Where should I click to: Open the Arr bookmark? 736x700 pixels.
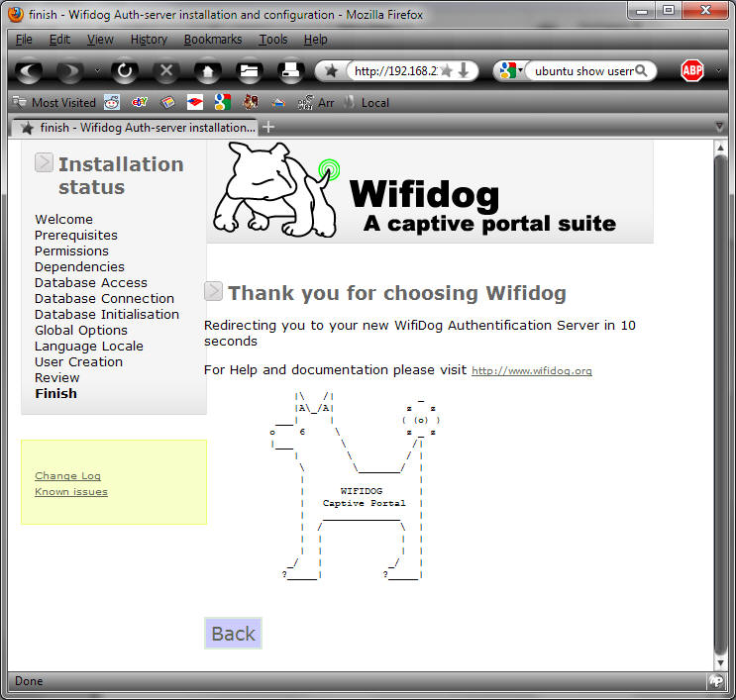click(x=316, y=102)
